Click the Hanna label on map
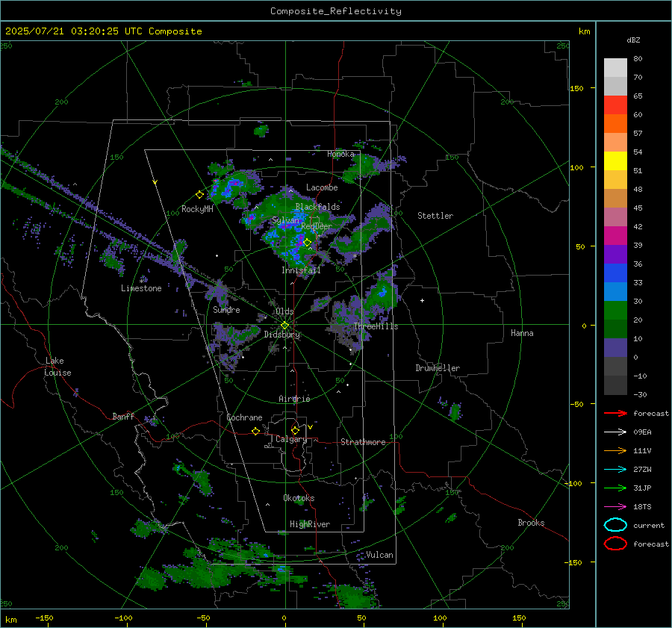The width and height of the screenshot is (672, 628). point(522,333)
